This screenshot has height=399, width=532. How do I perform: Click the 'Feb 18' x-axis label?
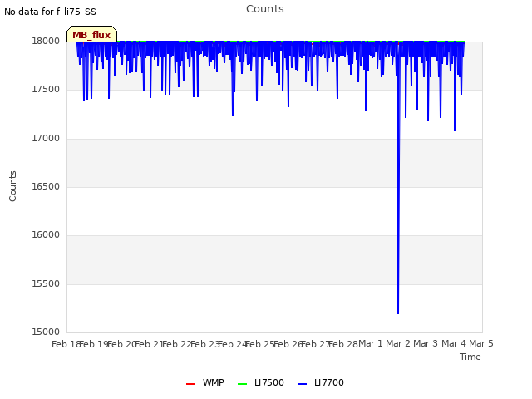click(66, 344)
